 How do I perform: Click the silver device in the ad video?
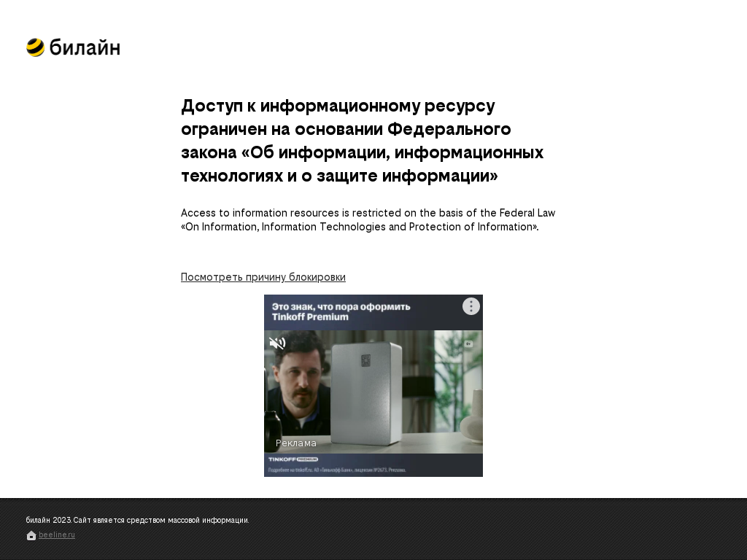pyautogui.click(x=367, y=393)
